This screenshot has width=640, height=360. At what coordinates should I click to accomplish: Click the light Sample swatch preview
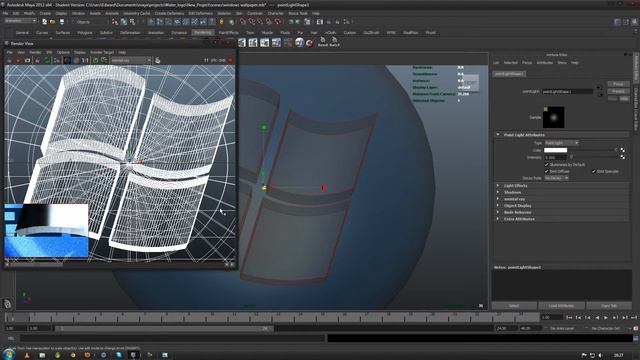(x=553, y=117)
